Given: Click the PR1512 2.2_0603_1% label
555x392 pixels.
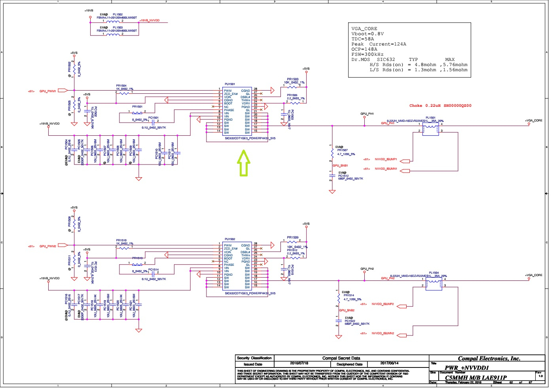Looking at the screenshot, I should pos(296,253).
